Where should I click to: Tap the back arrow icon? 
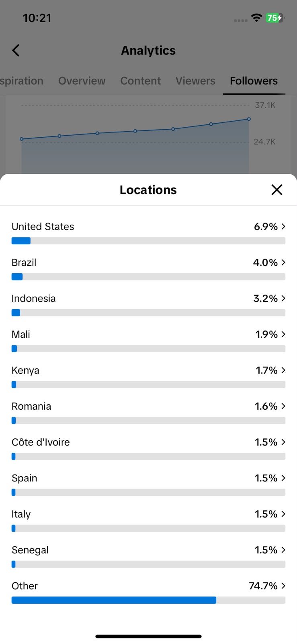click(x=16, y=50)
